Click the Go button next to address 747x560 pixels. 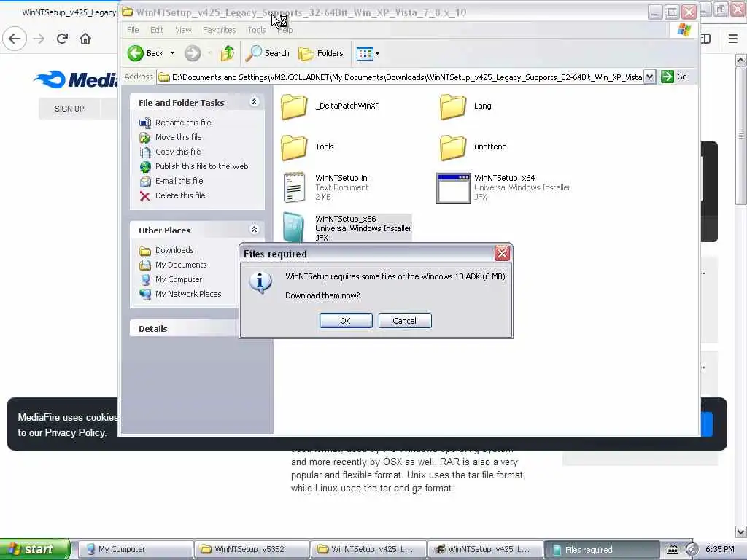click(x=674, y=77)
